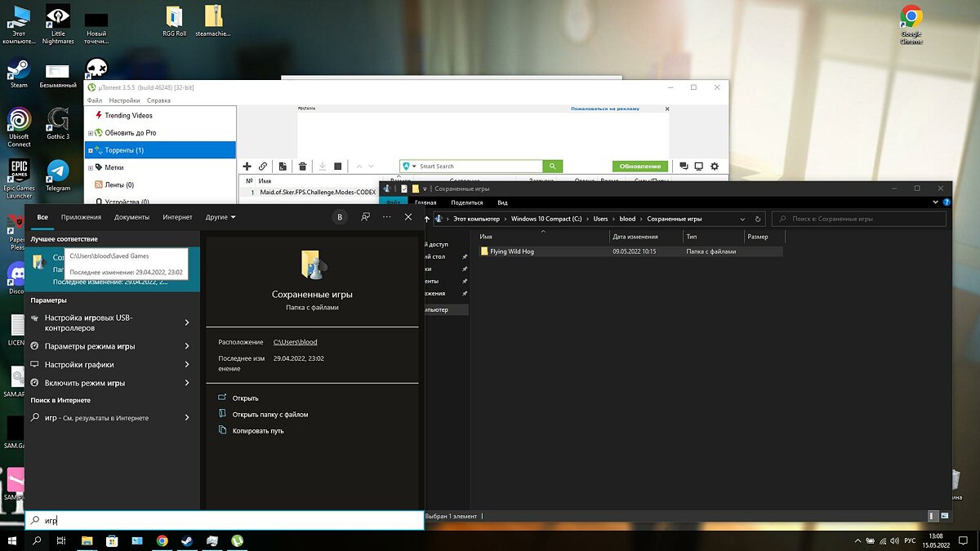Screen dimensions: 980x551
Task: Expand the Обновить до Pro tree node
Action: point(91,133)
